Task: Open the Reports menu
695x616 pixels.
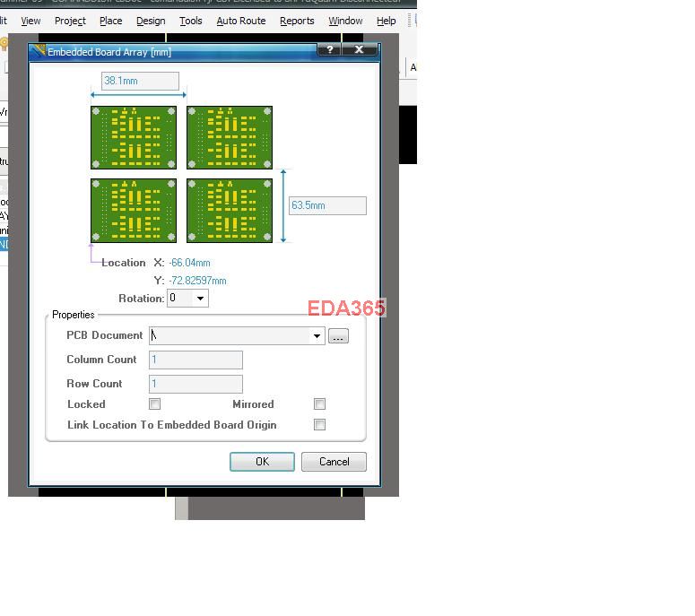Action: pos(297,21)
